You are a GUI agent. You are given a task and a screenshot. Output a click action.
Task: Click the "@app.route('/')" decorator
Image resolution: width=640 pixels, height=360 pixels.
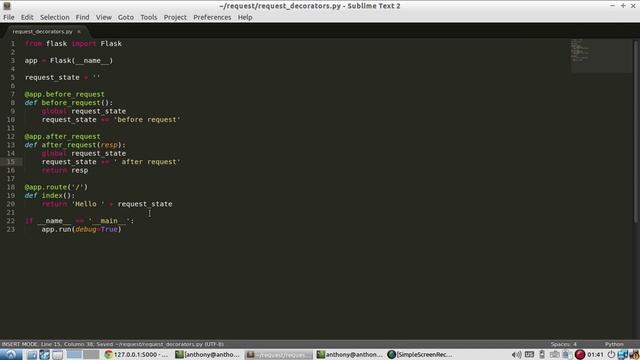(x=56, y=187)
